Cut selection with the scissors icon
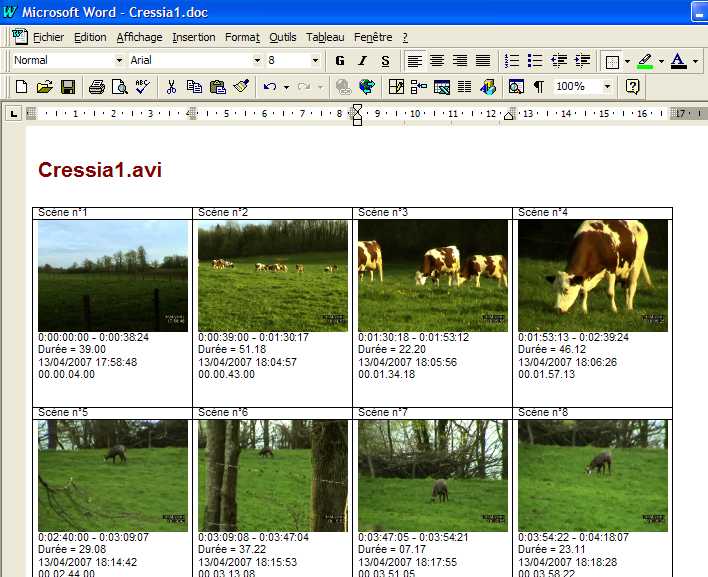 pyautogui.click(x=171, y=86)
